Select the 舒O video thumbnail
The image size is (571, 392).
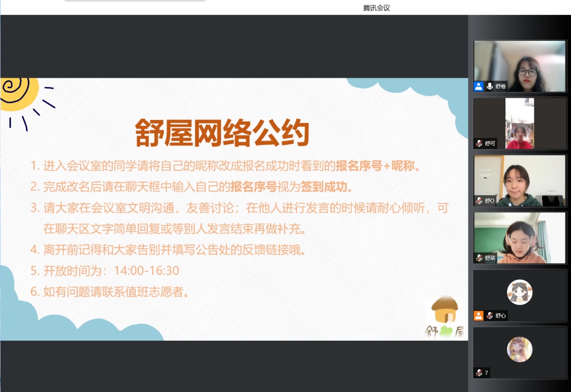(x=520, y=181)
